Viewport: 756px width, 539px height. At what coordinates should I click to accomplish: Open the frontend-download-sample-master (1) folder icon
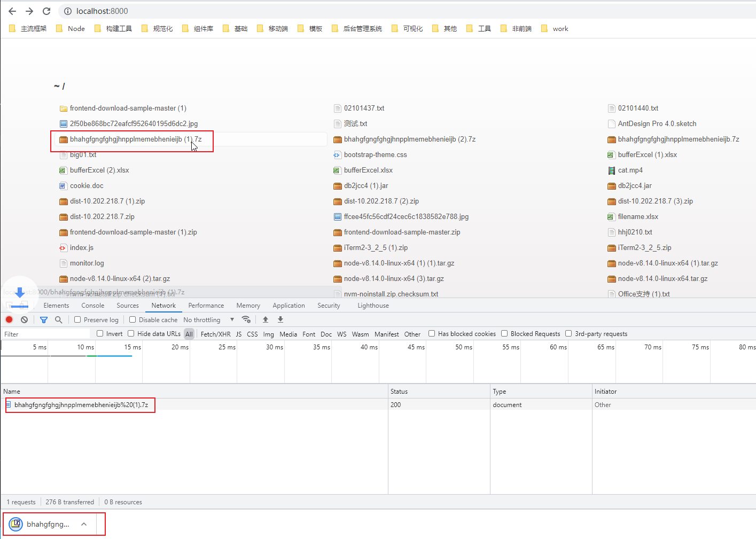click(64, 108)
